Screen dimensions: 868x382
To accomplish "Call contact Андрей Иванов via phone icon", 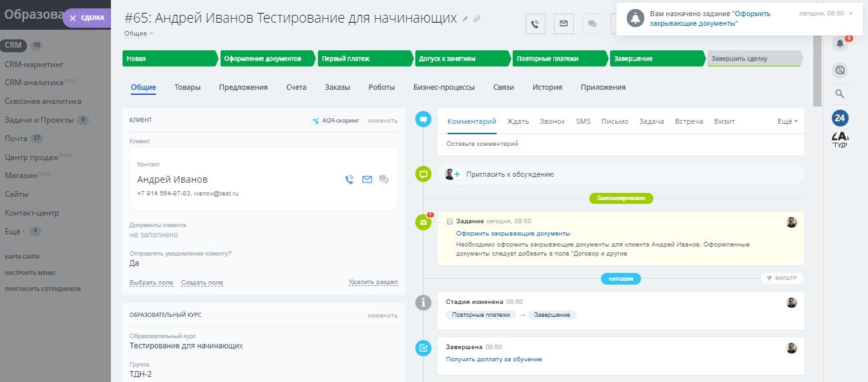I will pyautogui.click(x=350, y=179).
